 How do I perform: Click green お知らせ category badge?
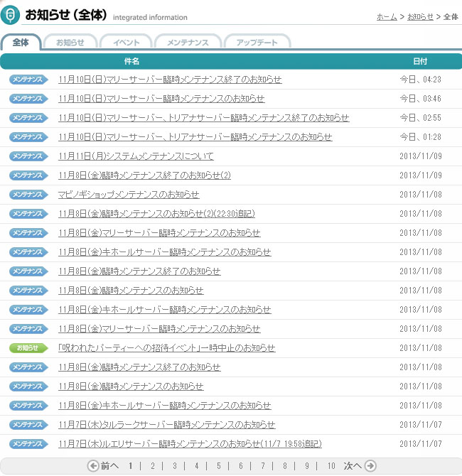pos(28,348)
